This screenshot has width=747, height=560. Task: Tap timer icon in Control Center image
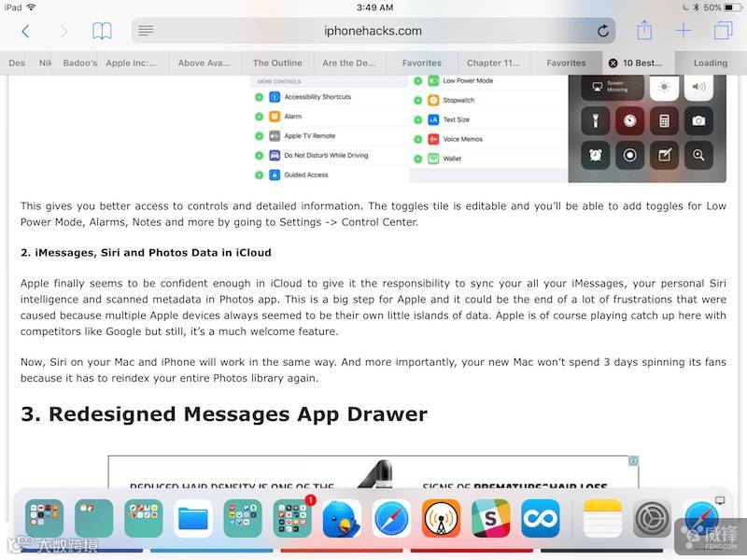629,121
